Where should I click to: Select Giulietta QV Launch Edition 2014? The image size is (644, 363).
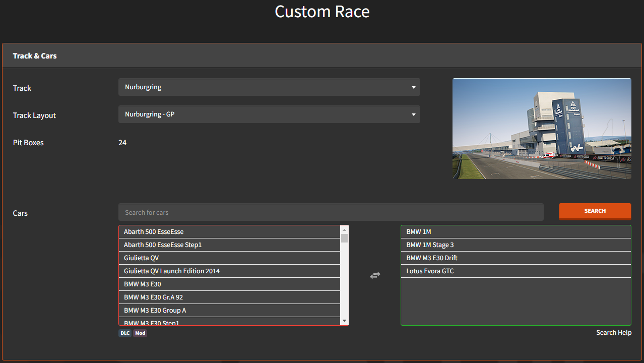(x=230, y=271)
